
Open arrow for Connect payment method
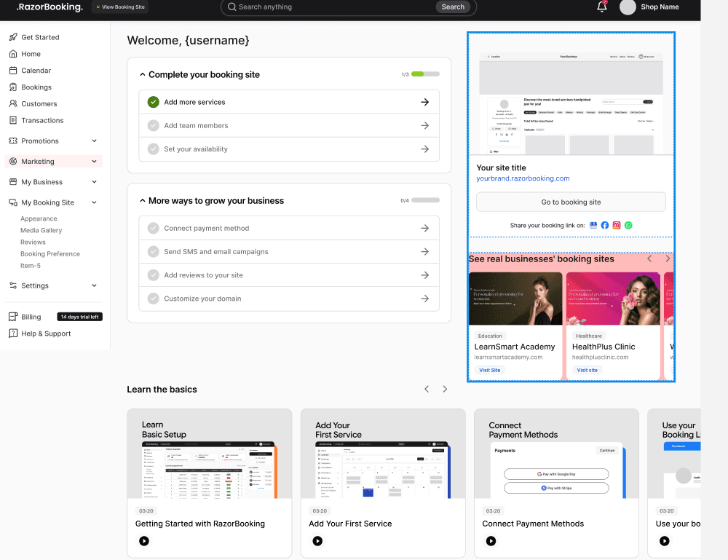(424, 228)
